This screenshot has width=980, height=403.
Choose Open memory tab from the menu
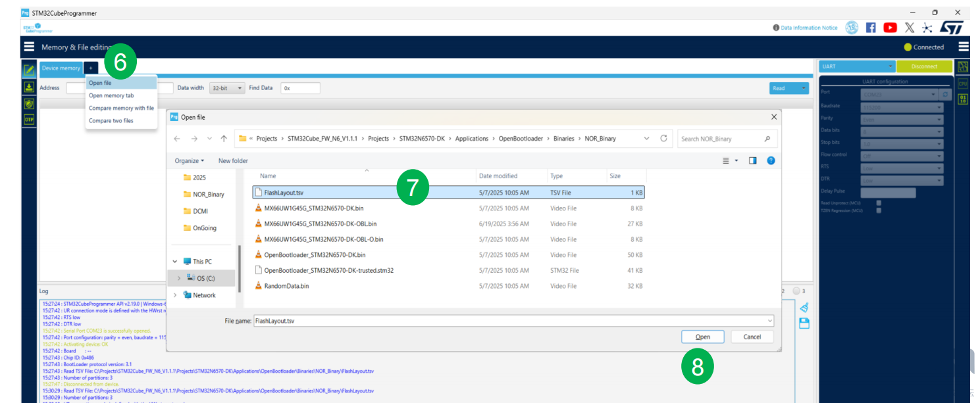click(x=111, y=95)
